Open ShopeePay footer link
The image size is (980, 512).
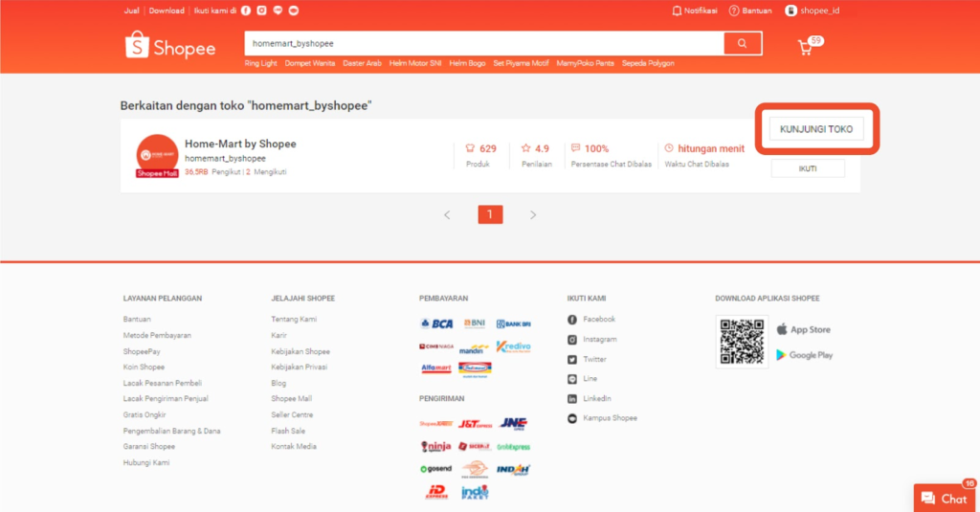pos(142,352)
